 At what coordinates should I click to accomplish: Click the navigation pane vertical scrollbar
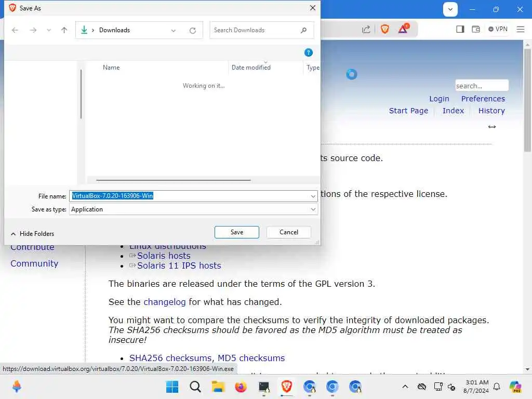(x=81, y=95)
